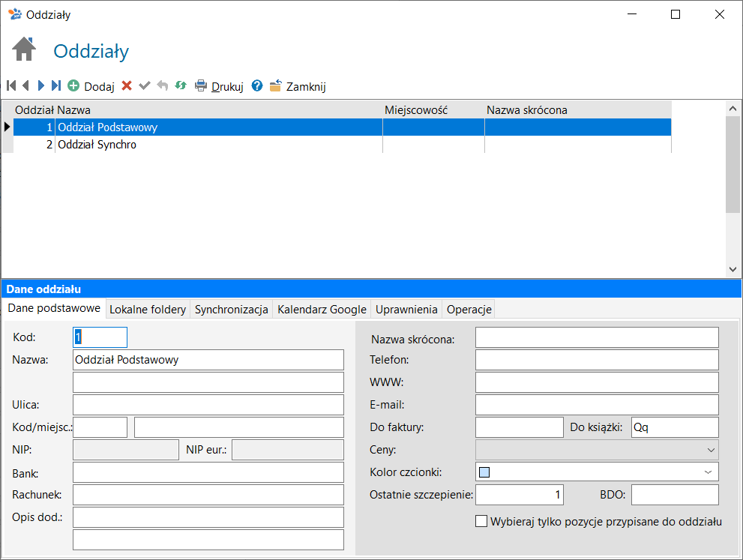
Task: Click the grey checkmark save icon
Action: [x=145, y=85]
